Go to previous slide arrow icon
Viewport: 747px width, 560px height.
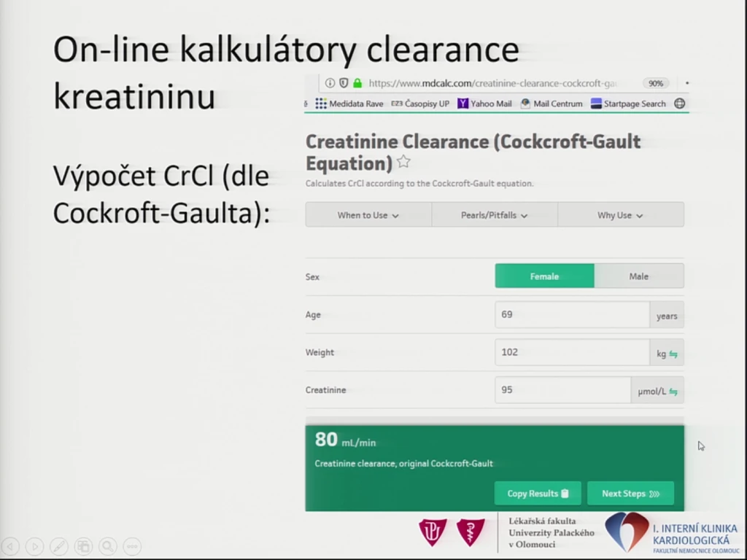coord(10,546)
